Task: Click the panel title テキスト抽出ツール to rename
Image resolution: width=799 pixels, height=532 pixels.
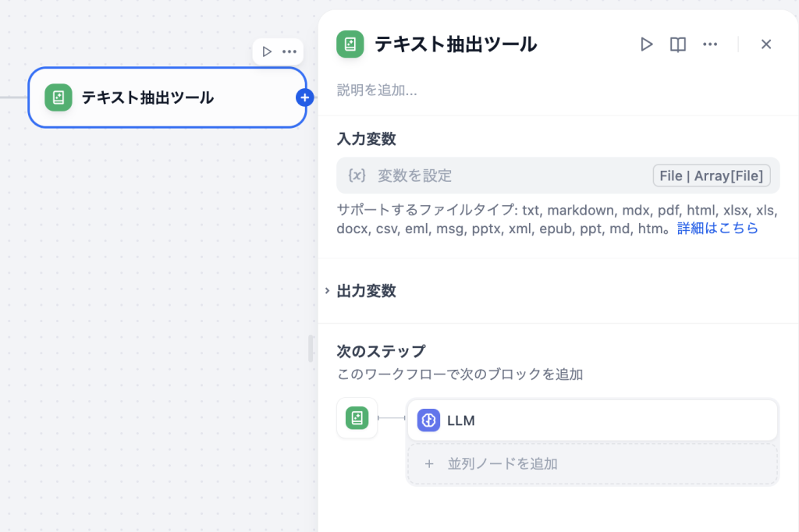Action: tap(456, 44)
